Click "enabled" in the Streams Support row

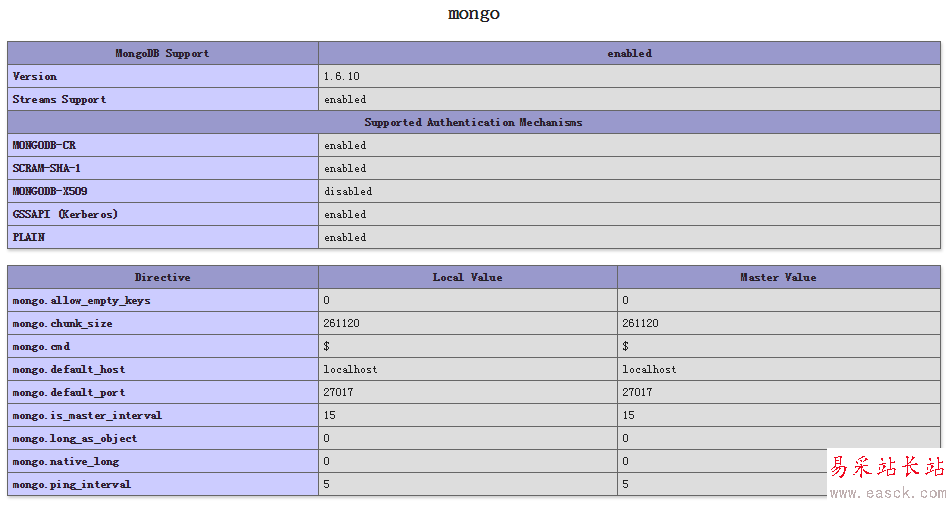[345, 99]
